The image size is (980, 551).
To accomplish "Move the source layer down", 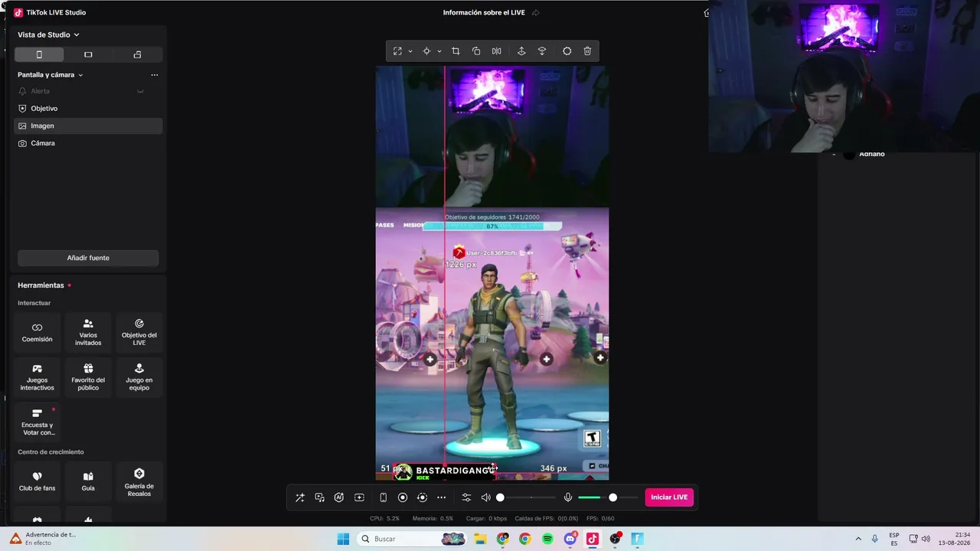I will [x=542, y=51].
